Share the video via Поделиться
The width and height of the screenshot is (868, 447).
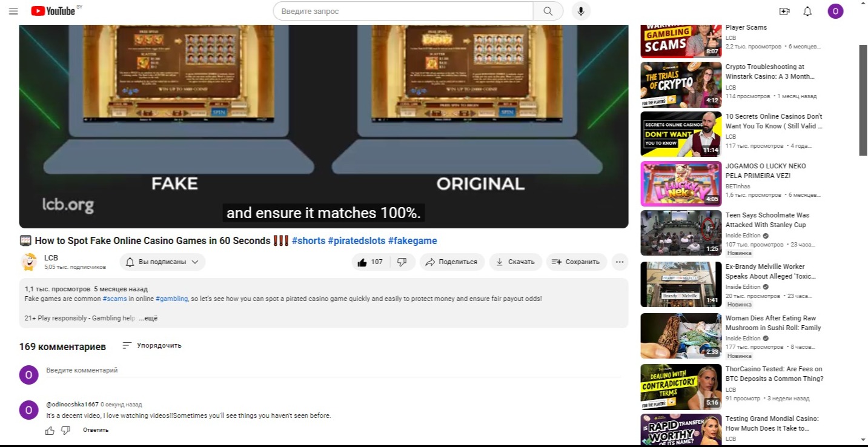coord(451,262)
